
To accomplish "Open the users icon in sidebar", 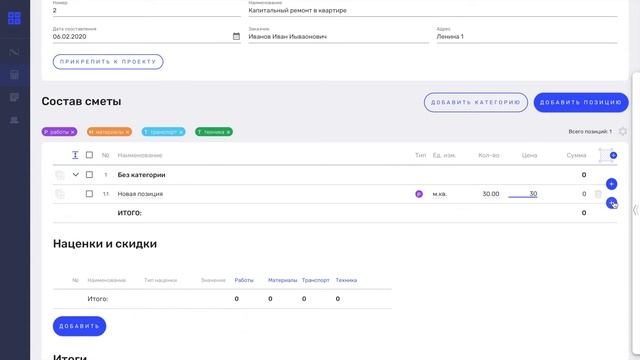I will tap(14, 120).
